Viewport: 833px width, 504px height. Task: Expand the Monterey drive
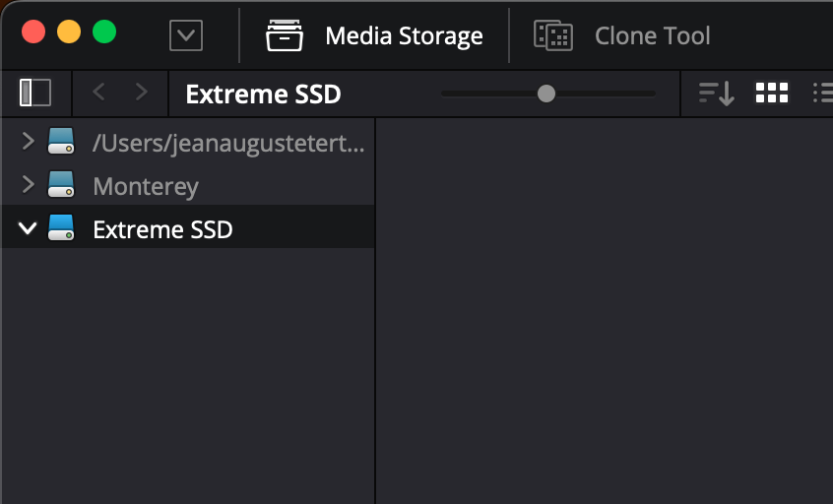point(28,185)
